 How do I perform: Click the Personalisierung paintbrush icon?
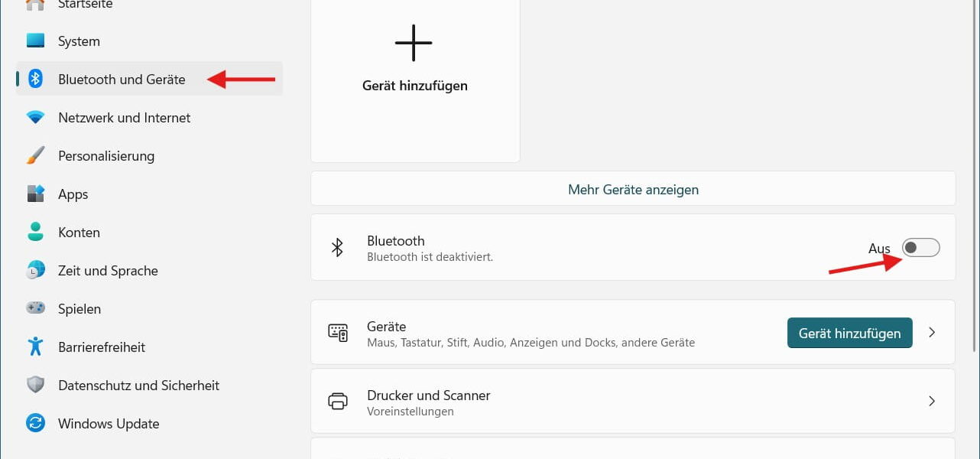35,155
